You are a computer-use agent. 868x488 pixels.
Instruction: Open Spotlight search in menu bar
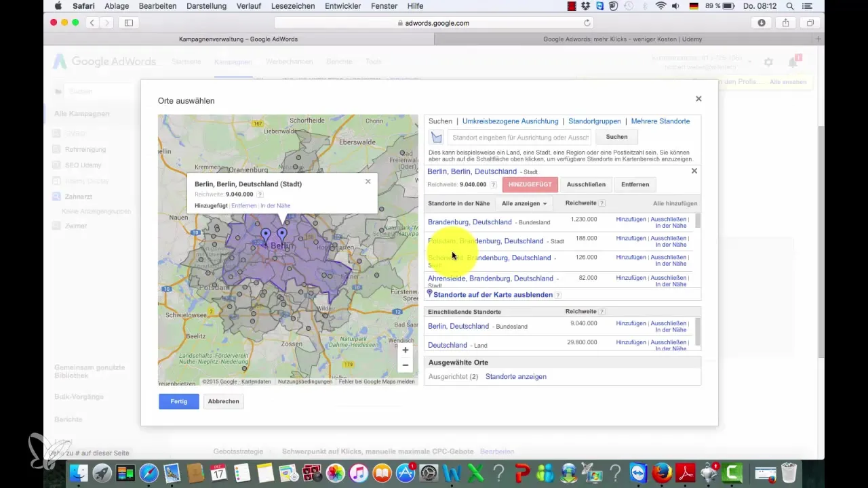point(789,5)
